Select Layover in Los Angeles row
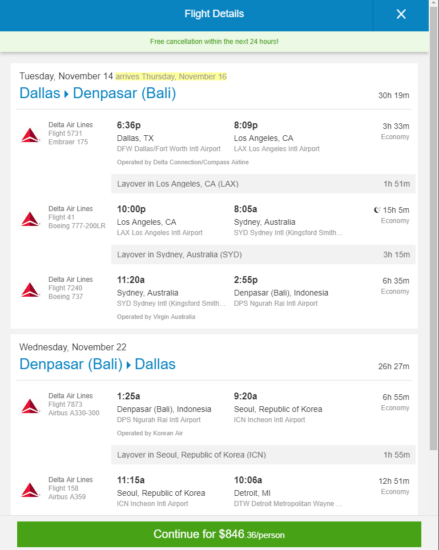The width and height of the screenshot is (439, 550). click(x=263, y=184)
